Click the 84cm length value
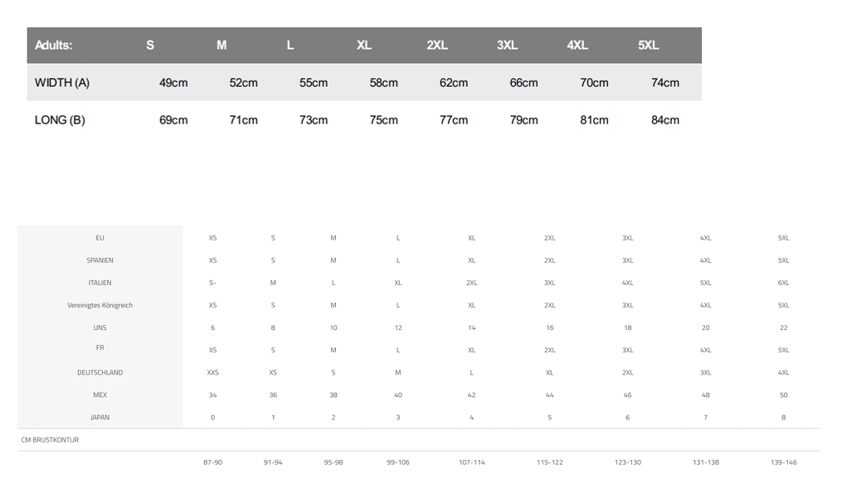The width and height of the screenshot is (852, 504). click(665, 120)
